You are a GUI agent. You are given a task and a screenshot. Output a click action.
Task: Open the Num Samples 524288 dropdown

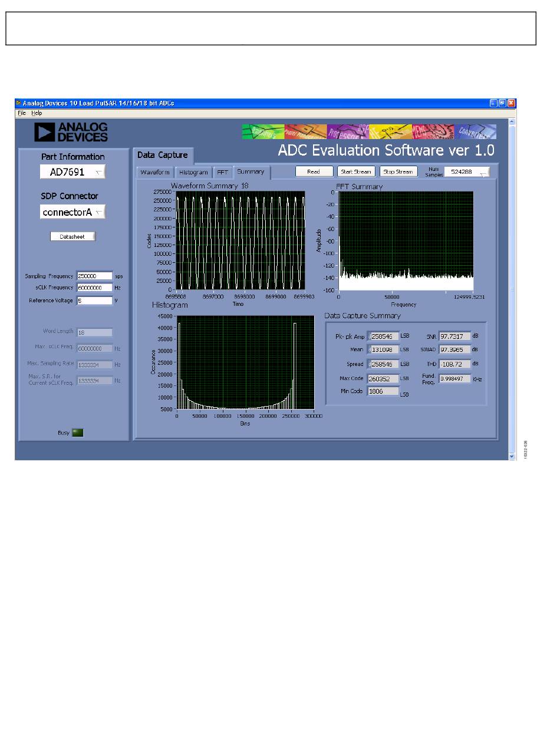pos(467,172)
